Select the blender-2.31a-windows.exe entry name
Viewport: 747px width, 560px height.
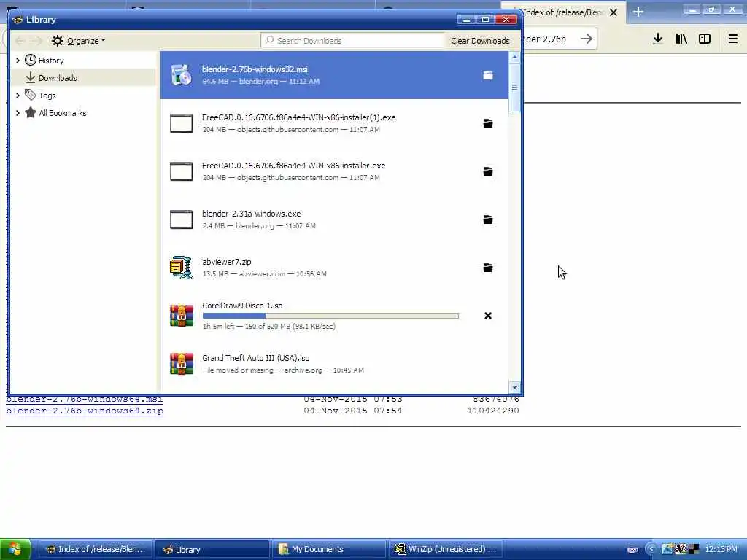(x=252, y=214)
